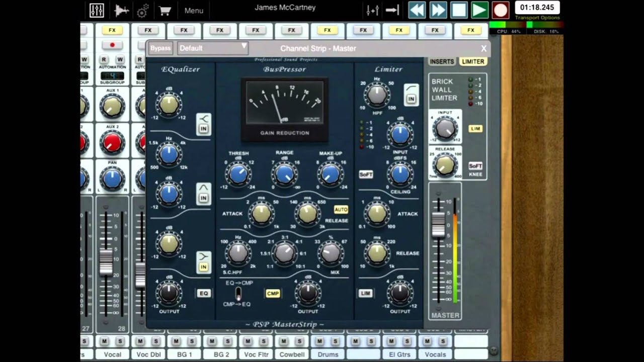Click the BusPressor MAKE-UP knob
Image resolution: width=644 pixels, height=362 pixels.
pos(331,174)
